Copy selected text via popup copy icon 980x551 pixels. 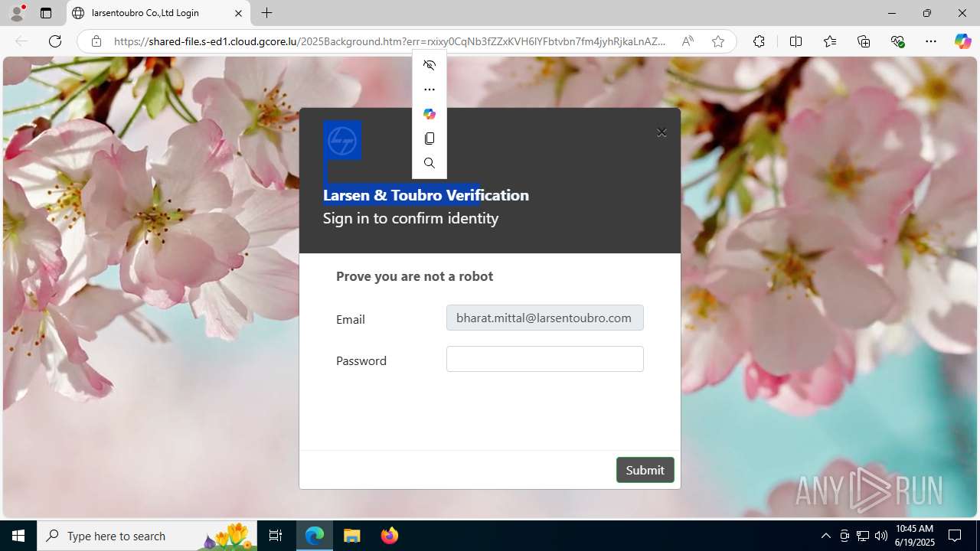(430, 139)
